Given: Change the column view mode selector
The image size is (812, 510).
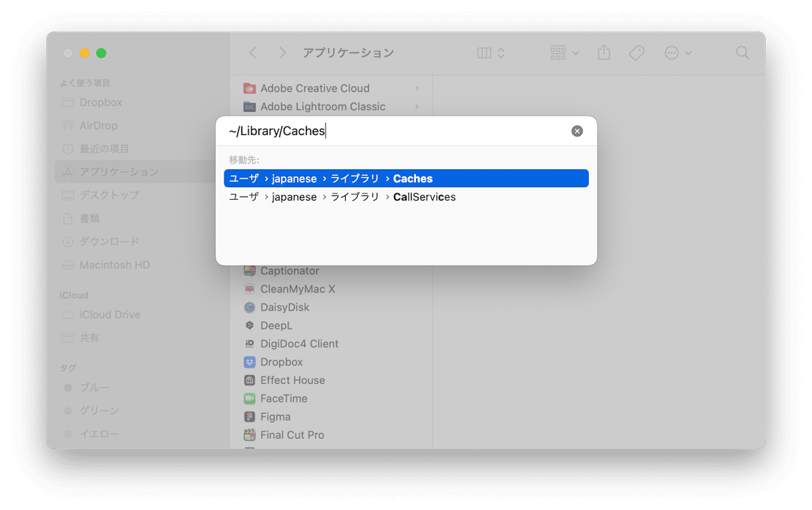Looking at the screenshot, I should 491,53.
